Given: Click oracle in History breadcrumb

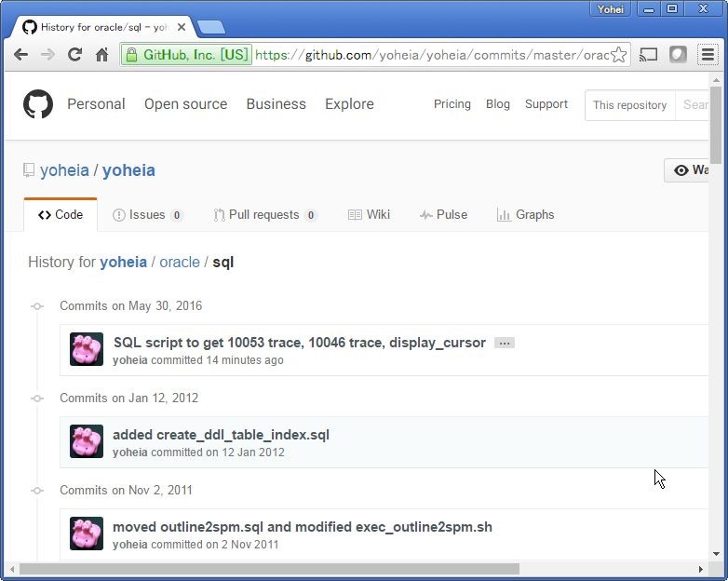Looking at the screenshot, I should point(180,262).
